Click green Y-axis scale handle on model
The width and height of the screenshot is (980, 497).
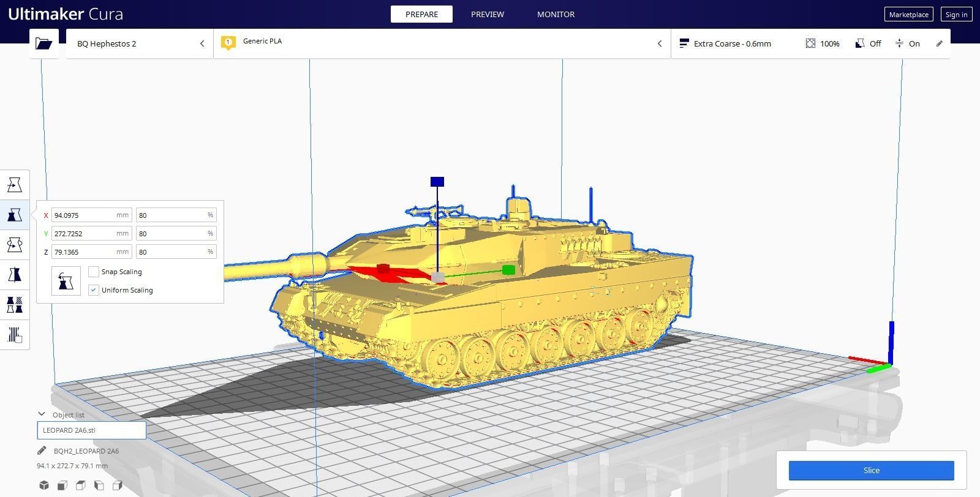(x=508, y=270)
